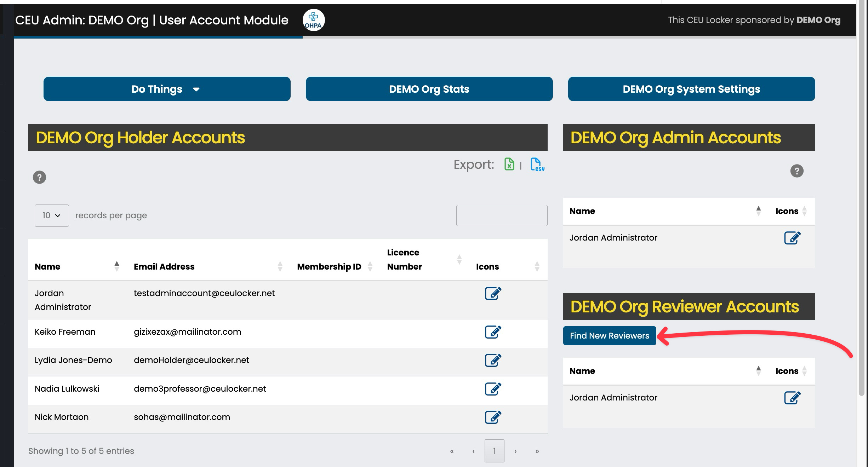
Task: Open DEMO Org System Settings
Action: [691, 89]
